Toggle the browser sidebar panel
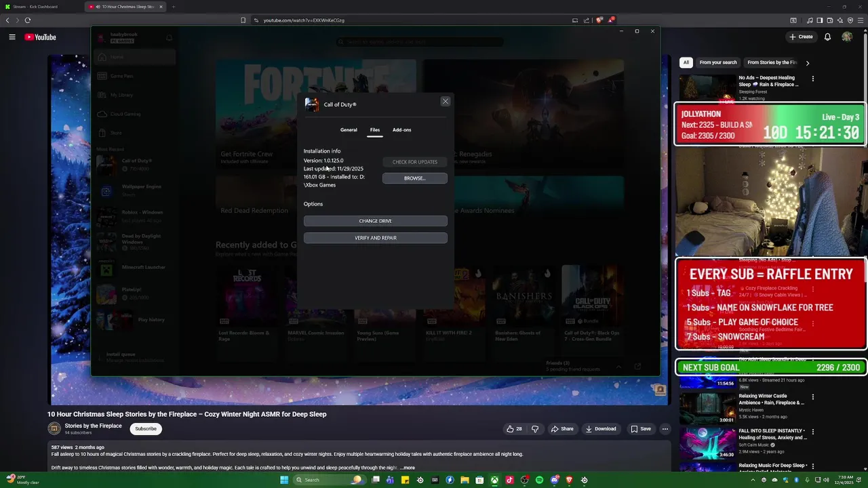Screen dimensions: 868x488 pos(819,20)
